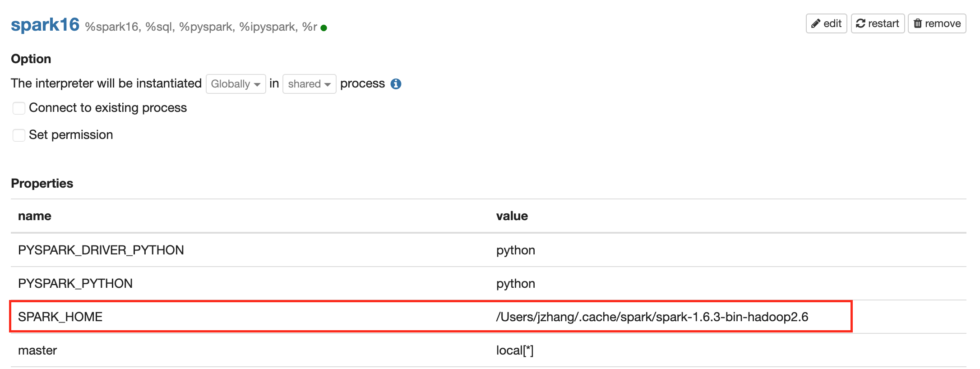Screen dimensions: 980x369
Task: Click the local[*] master value
Action: [x=514, y=350]
